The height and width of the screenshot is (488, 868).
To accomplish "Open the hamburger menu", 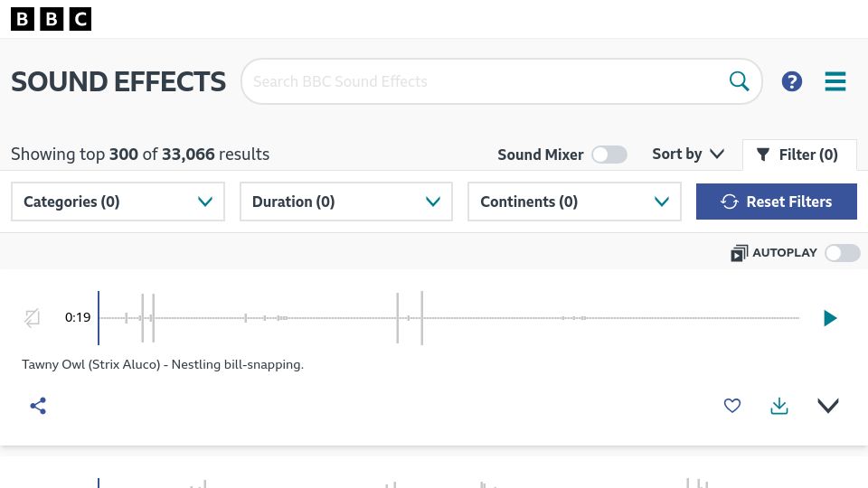I will pos(835,81).
